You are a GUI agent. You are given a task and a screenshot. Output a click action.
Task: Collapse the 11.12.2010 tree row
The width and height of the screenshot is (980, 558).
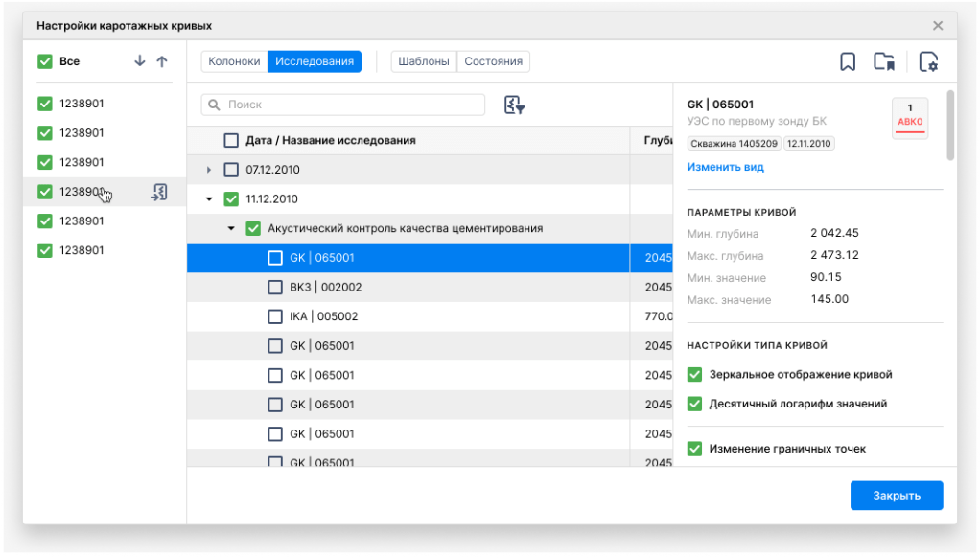coord(209,199)
